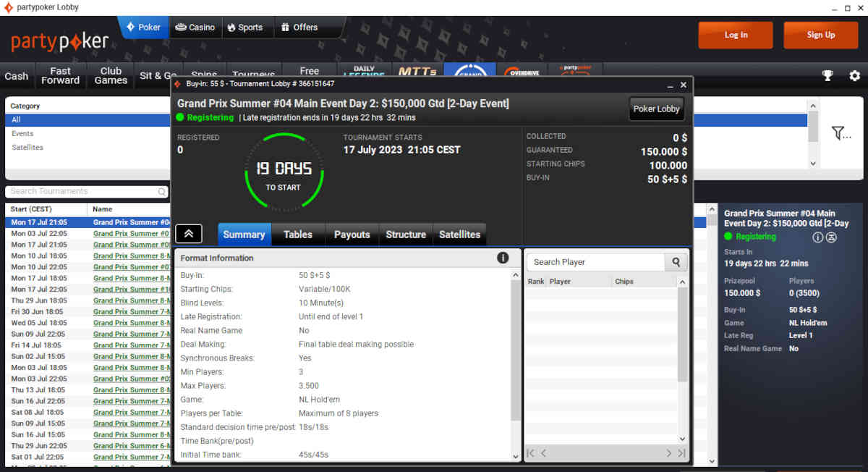Image resolution: width=868 pixels, height=472 pixels.
Task: Collapse the tournament header with double-chevron button
Action: click(189, 233)
